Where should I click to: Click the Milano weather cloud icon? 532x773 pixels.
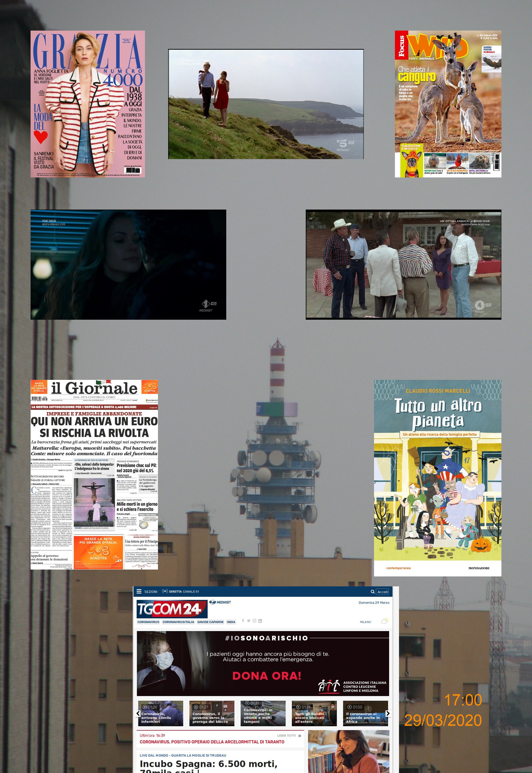(x=384, y=621)
